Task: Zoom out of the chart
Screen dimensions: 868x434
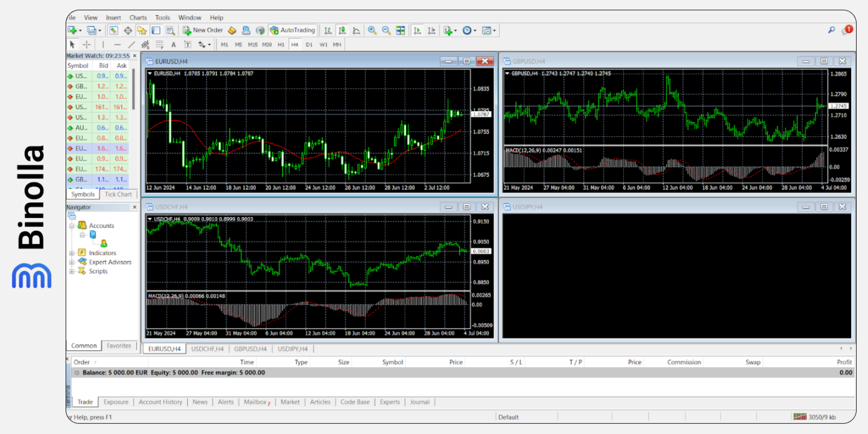Action: click(x=386, y=30)
